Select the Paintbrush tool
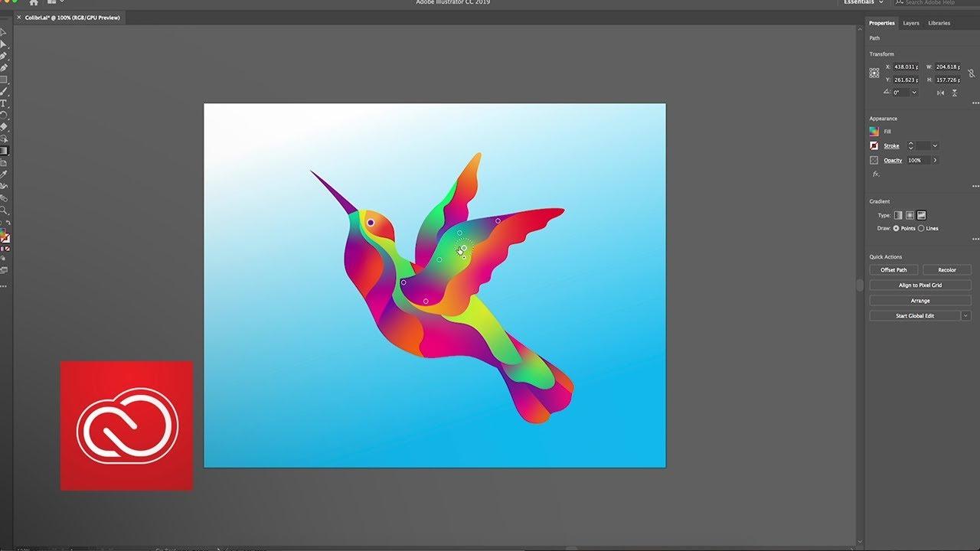This screenshot has height=551, width=980. pos(4,91)
